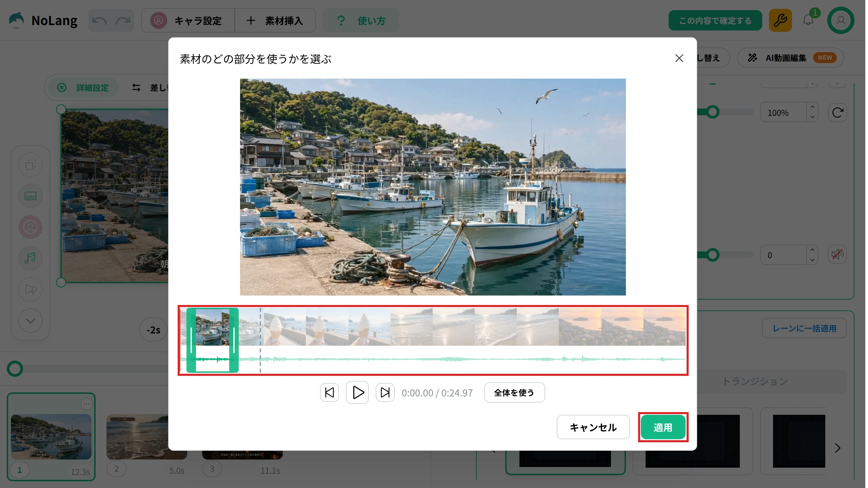Jump to clip start with skip-back button
The image size is (868, 488).
[x=330, y=392]
